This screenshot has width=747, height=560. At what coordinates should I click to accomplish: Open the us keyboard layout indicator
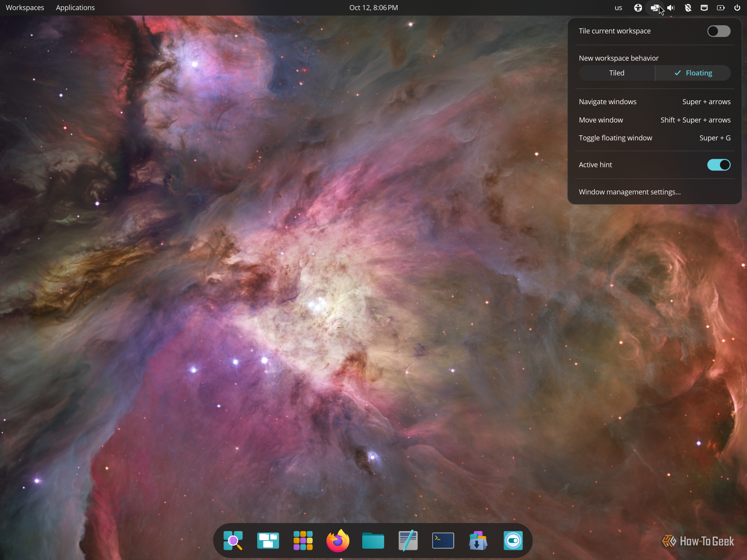[618, 8]
